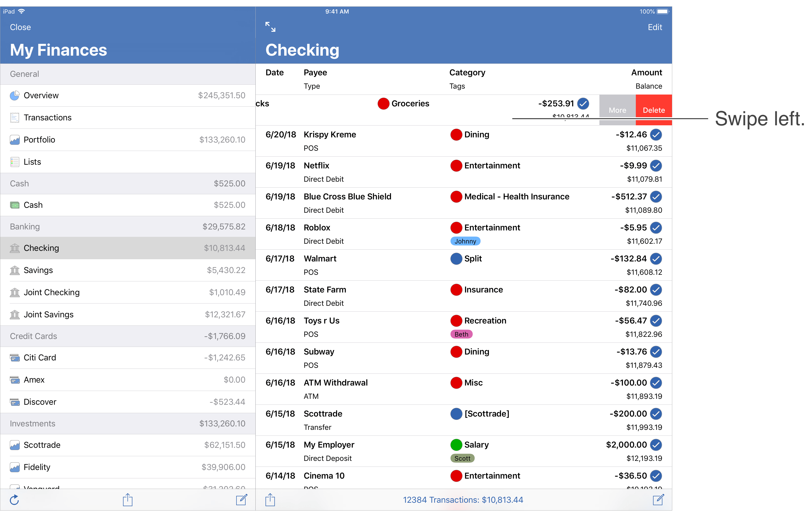
Task: Open Edit mode for Checking register
Action: (655, 27)
